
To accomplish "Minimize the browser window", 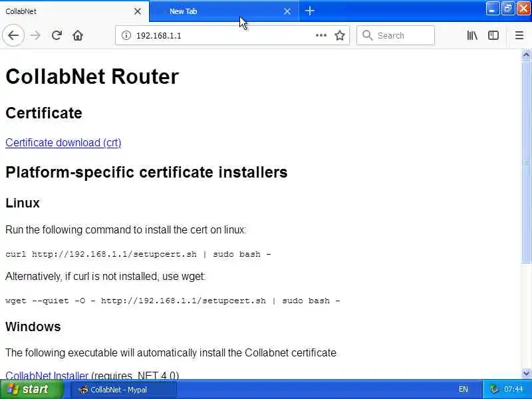I will [491, 9].
